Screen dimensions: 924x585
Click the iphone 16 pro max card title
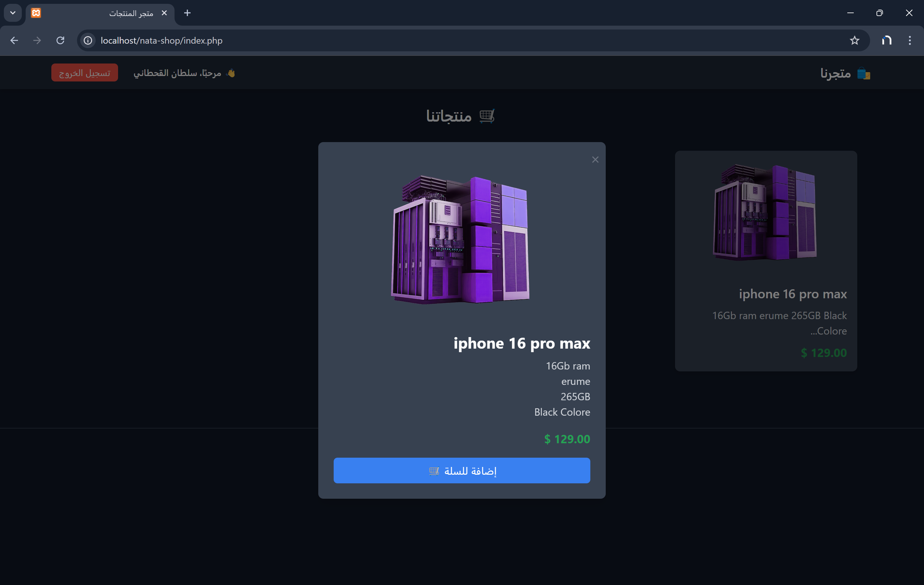[792, 294]
